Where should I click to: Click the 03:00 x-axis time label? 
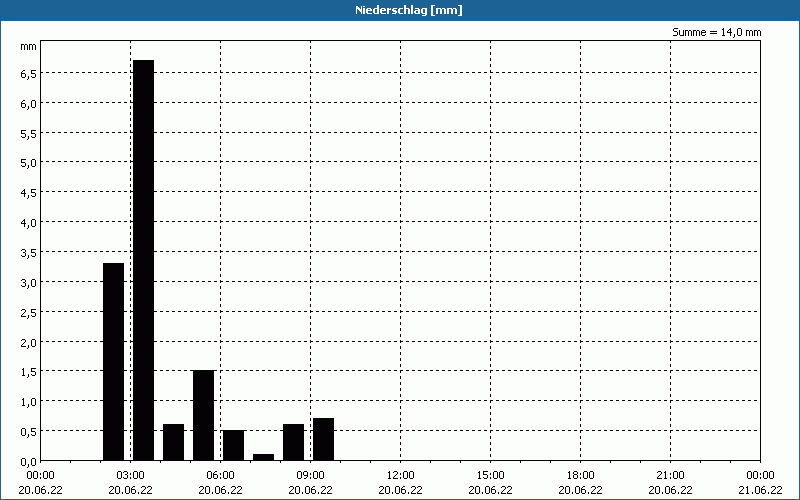[x=131, y=476]
